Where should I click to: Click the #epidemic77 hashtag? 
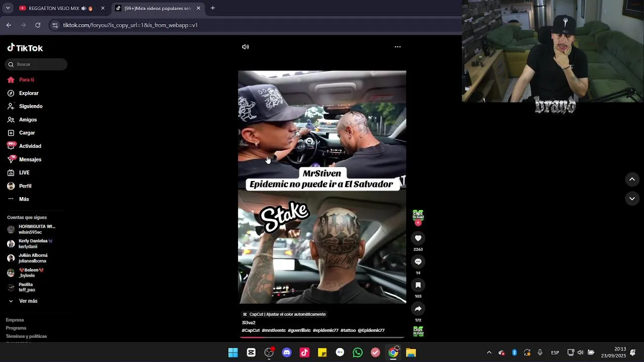click(x=326, y=330)
